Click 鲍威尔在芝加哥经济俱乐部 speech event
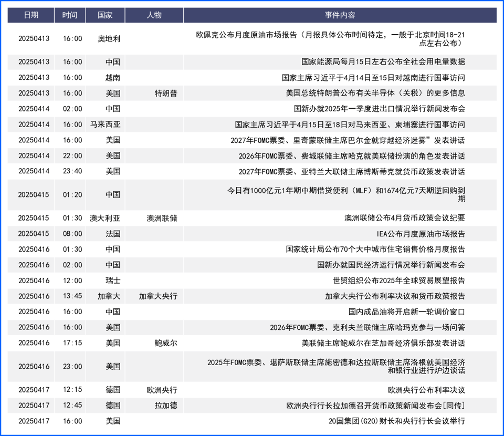 pyautogui.click(x=383, y=343)
